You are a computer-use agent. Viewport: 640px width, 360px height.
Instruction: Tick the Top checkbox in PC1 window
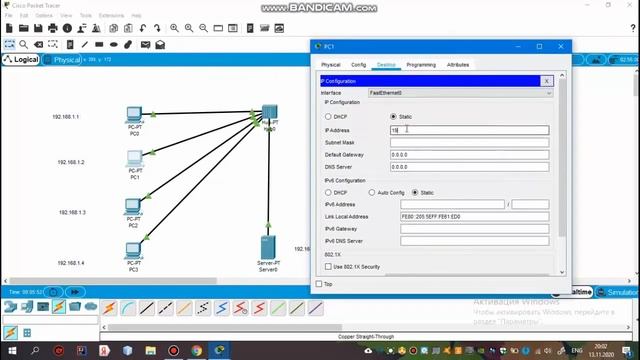coord(319,284)
